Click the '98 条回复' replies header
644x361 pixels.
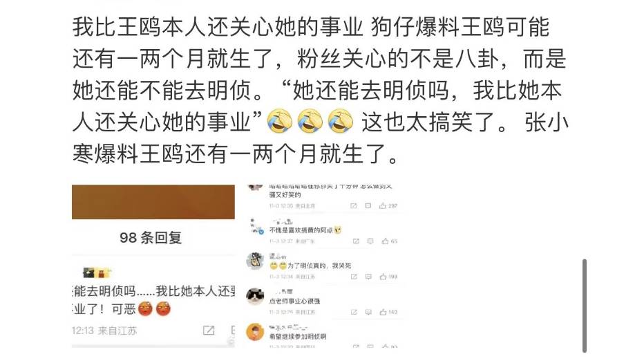coord(151,237)
